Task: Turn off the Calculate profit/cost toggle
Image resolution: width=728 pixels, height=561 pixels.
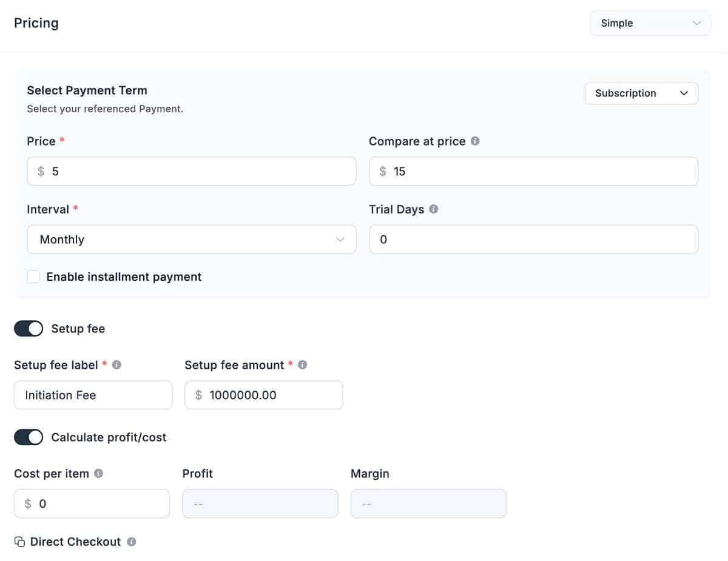Action: (x=29, y=437)
